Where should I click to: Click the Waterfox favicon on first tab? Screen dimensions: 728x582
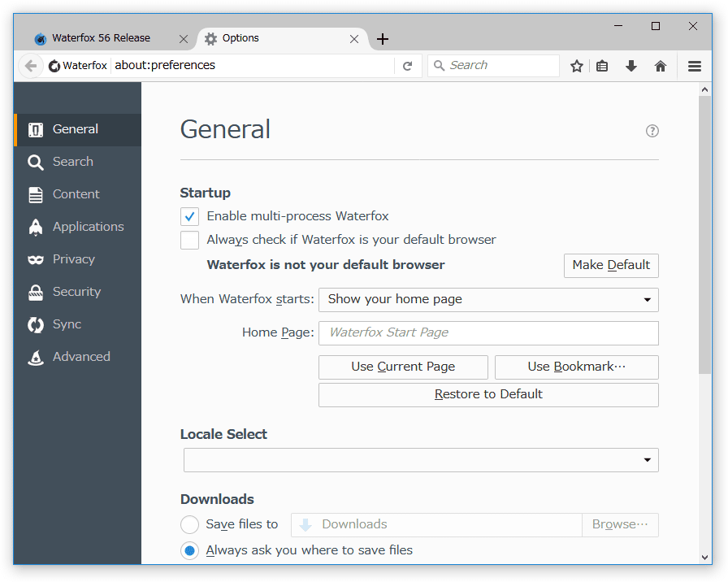pos(41,39)
